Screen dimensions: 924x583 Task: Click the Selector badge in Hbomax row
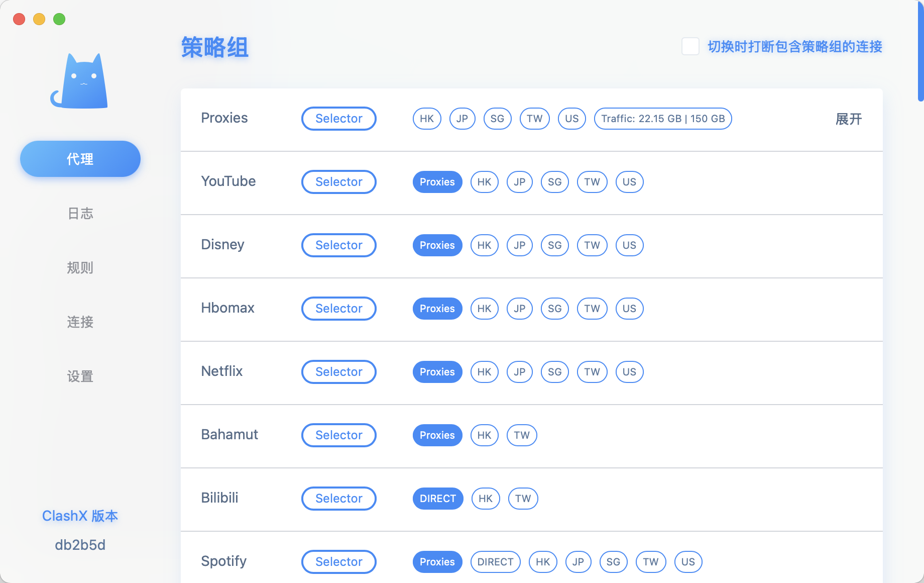(x=339, y=309)
